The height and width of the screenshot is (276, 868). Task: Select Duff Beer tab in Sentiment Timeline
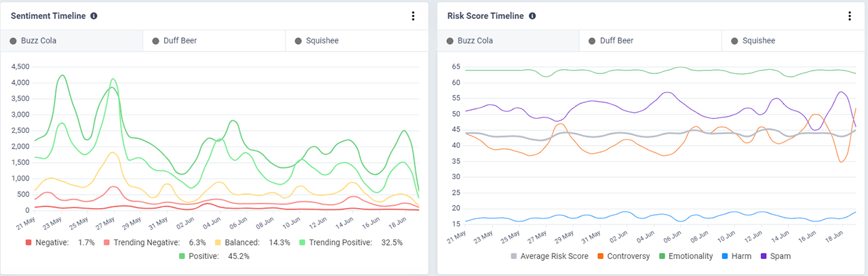214,41
